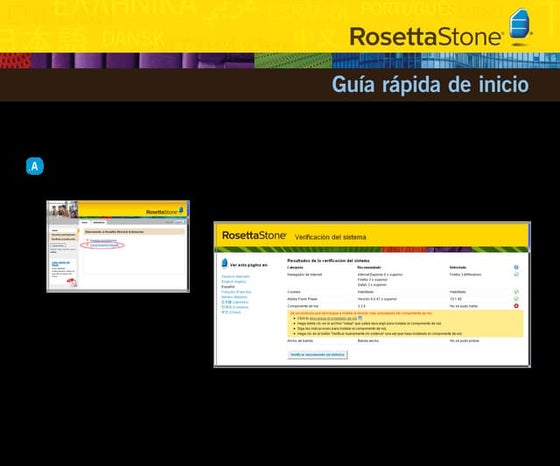The width and height of the screenshot is (560, 466).
Task: Click the small button in portal left sidebar
Action: pyautogui.click(x=58, y=246)
